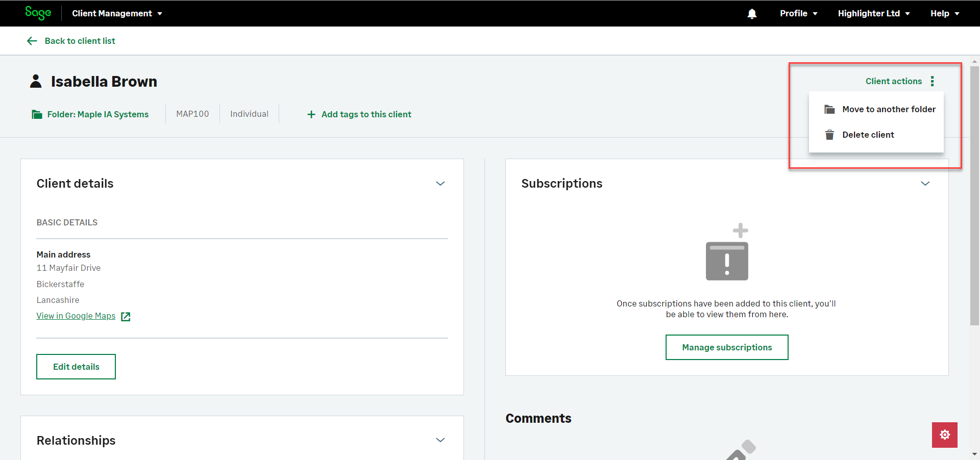Screen dimensions: 980x460
Task: Click the Manage subscriptions button
Action: [726, 347]
